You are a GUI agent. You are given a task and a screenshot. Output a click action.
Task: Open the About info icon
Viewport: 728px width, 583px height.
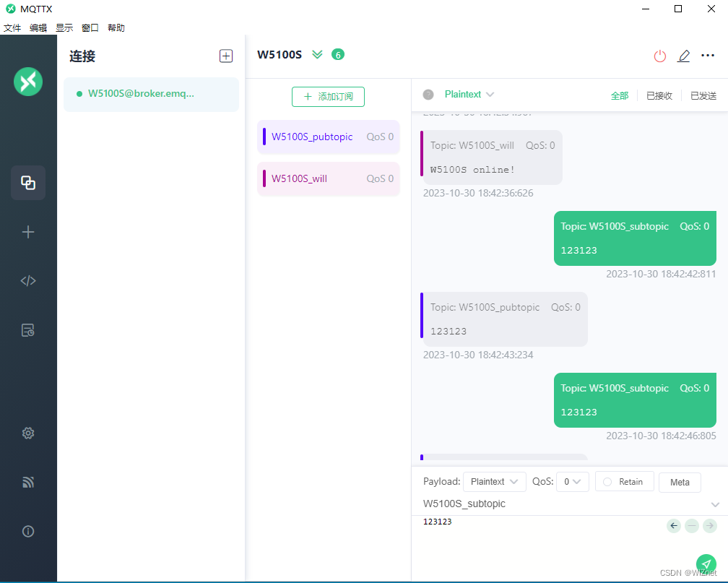coord(28,532)
